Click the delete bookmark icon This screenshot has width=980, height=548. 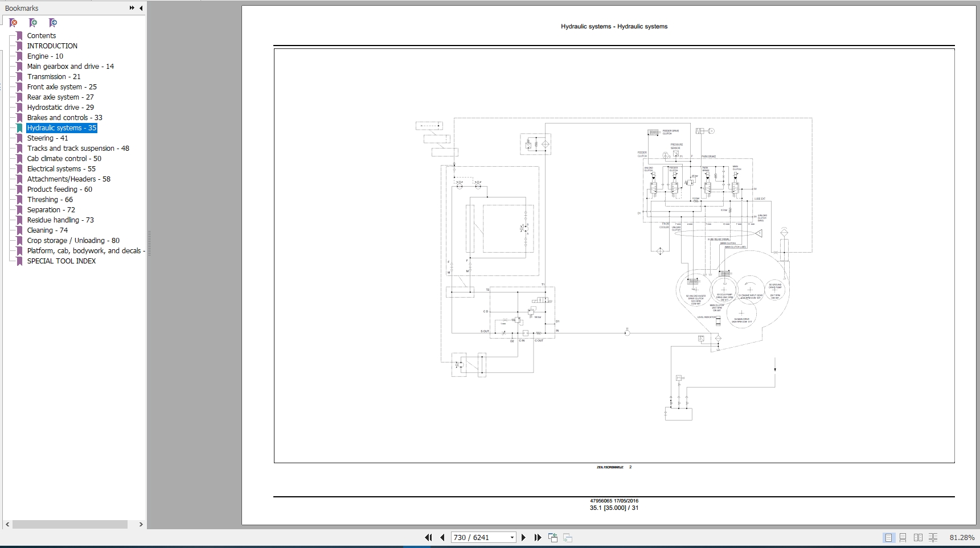coord(14,23)
